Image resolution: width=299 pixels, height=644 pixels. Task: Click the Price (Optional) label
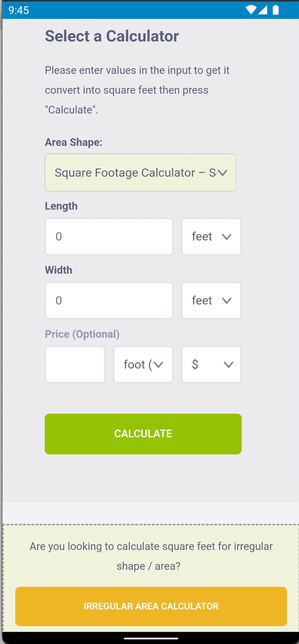[x=82, y=334]
